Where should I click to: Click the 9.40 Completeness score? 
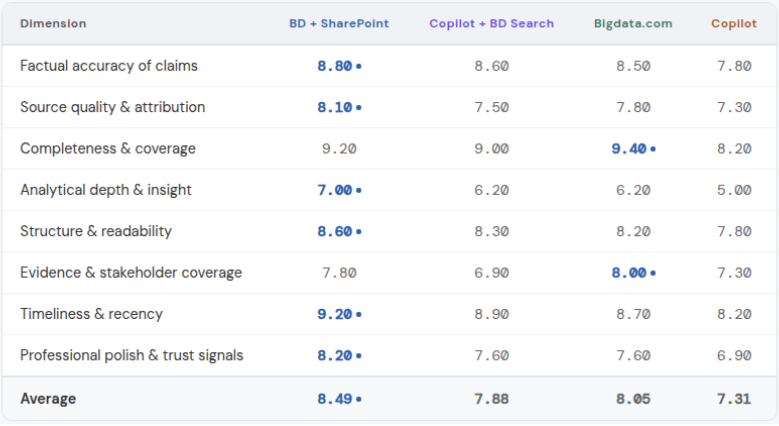pos(629,148)
